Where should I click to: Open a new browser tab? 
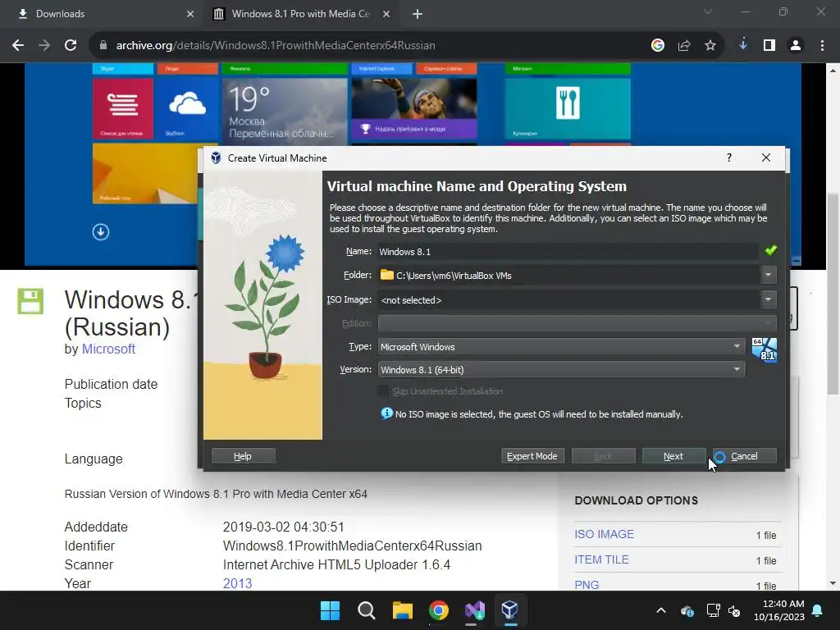418,14
